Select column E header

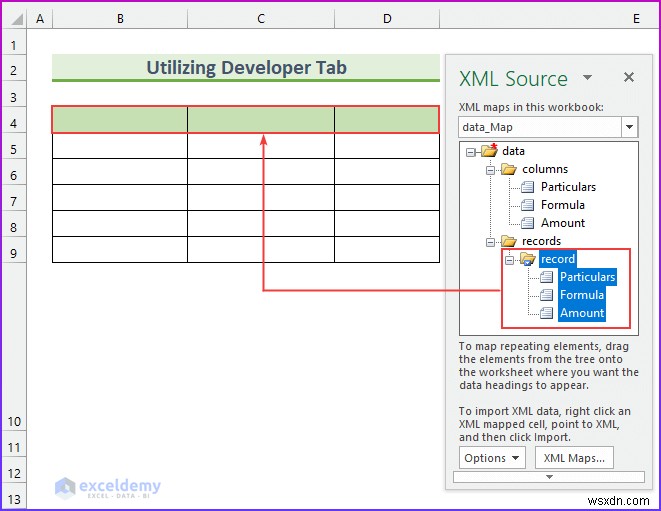(548, 19)
